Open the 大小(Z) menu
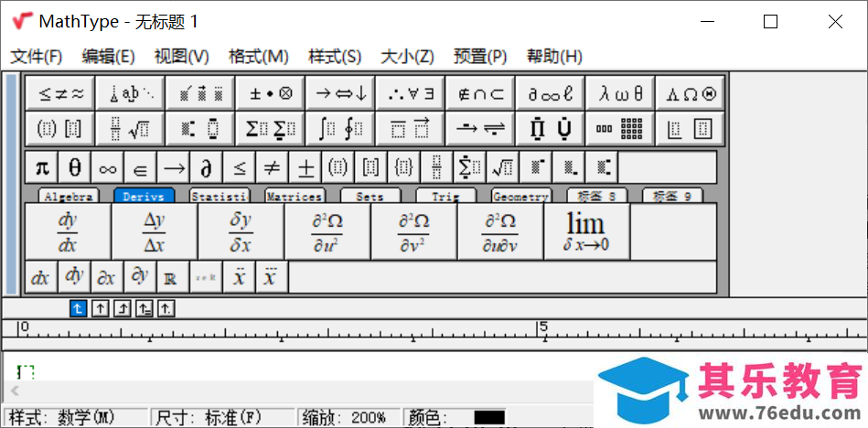The height and width of the screenshot is (428, 868). pos(407,57)
